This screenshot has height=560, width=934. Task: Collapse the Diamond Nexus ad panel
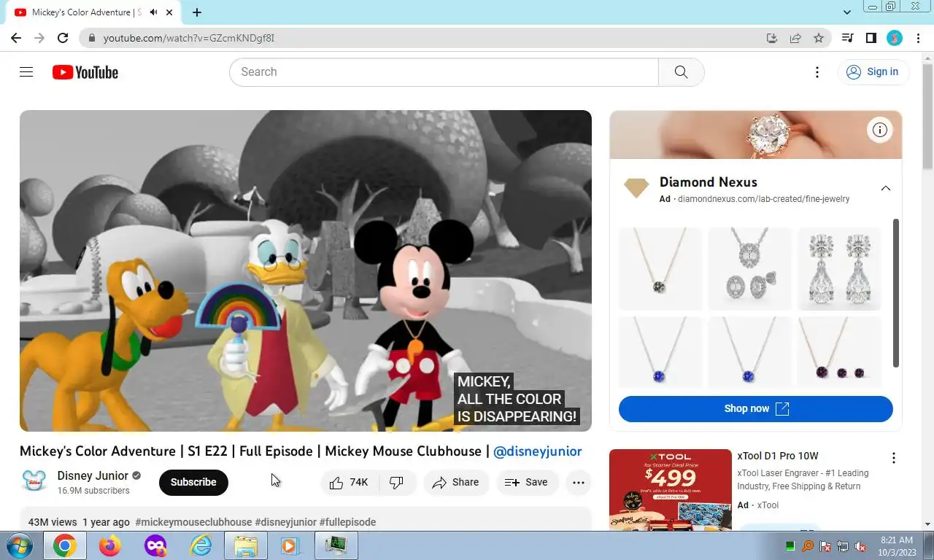click(885, 188)
